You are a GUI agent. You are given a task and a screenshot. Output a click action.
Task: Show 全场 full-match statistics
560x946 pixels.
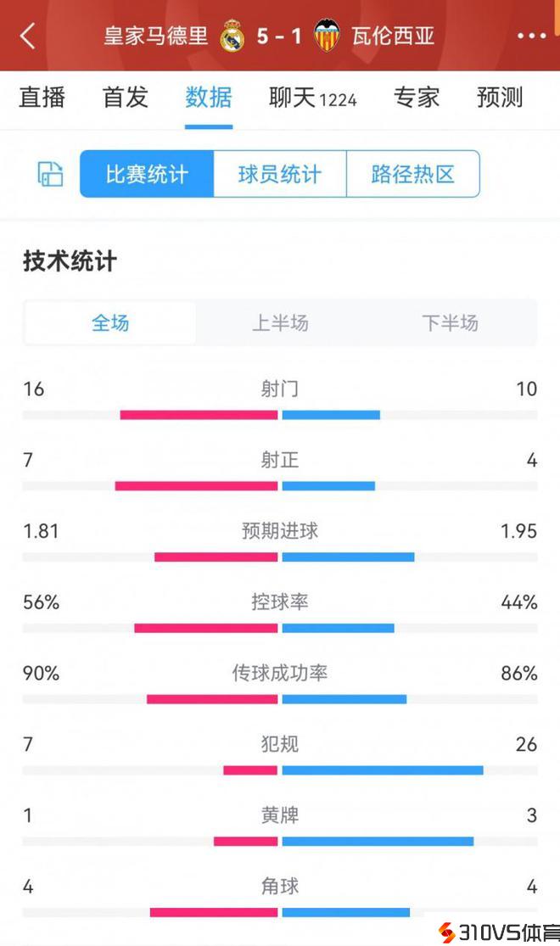coord(110,322)
